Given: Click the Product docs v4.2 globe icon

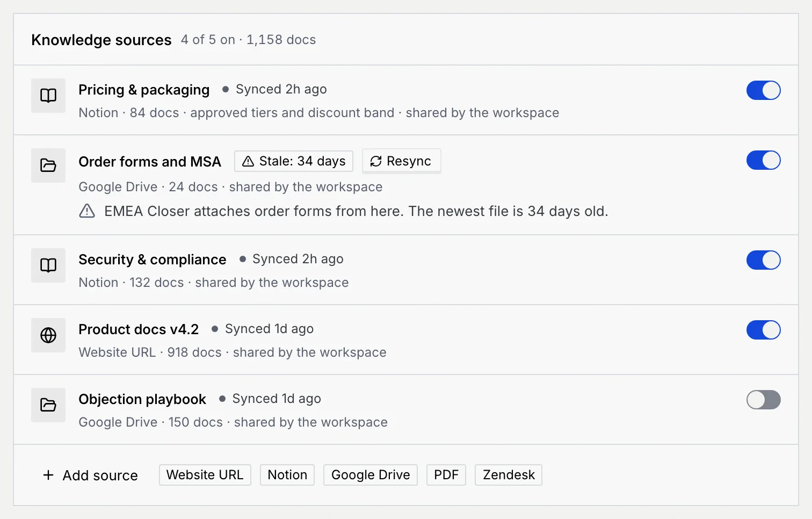Looking at the screenshot, I should point(48,335).
